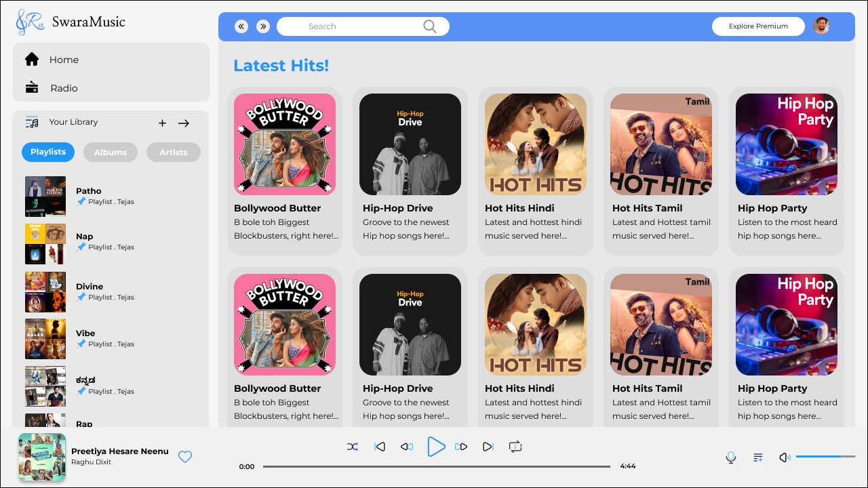Toggle pin icon on Patho playlist
The height and width of the screenshot is (488, 868).
[81, 202]
